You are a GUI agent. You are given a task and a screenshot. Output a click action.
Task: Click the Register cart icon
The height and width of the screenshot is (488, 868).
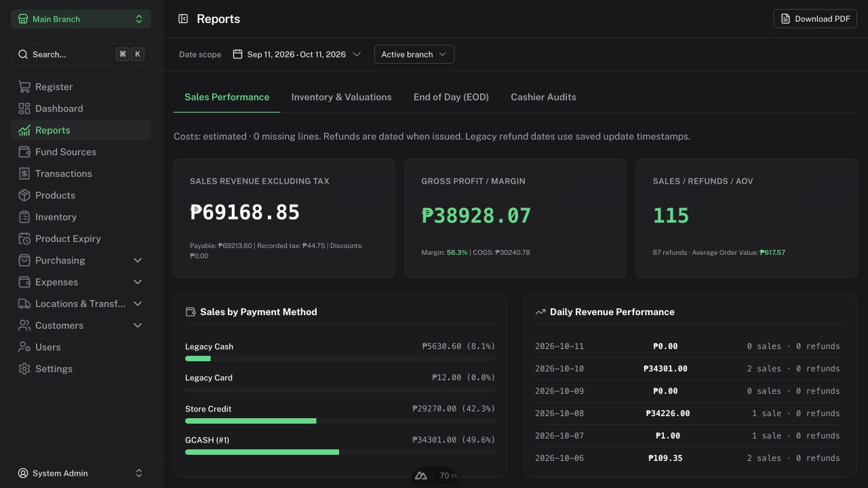(x=24, y=87)
